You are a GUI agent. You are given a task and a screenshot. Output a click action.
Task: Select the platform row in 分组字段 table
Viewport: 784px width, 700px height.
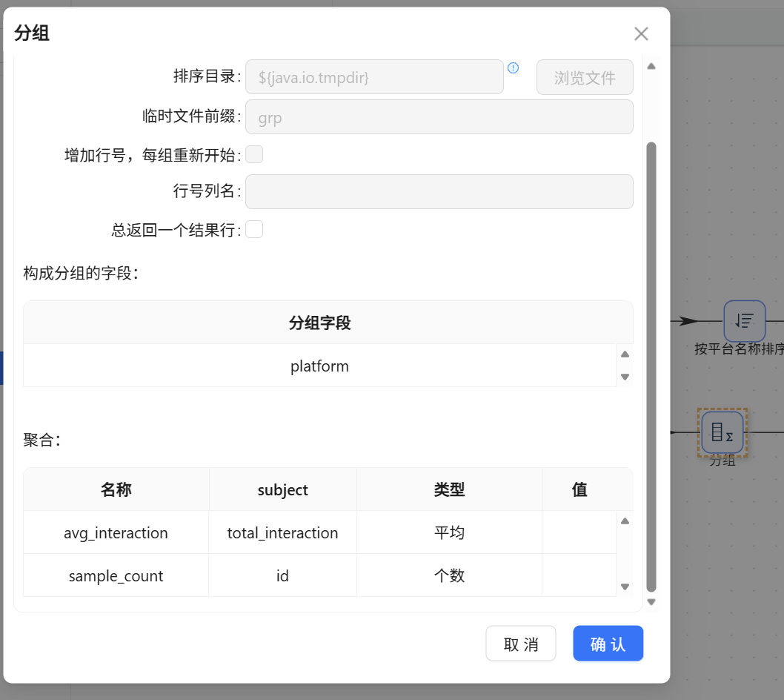[x=319, y=366]
